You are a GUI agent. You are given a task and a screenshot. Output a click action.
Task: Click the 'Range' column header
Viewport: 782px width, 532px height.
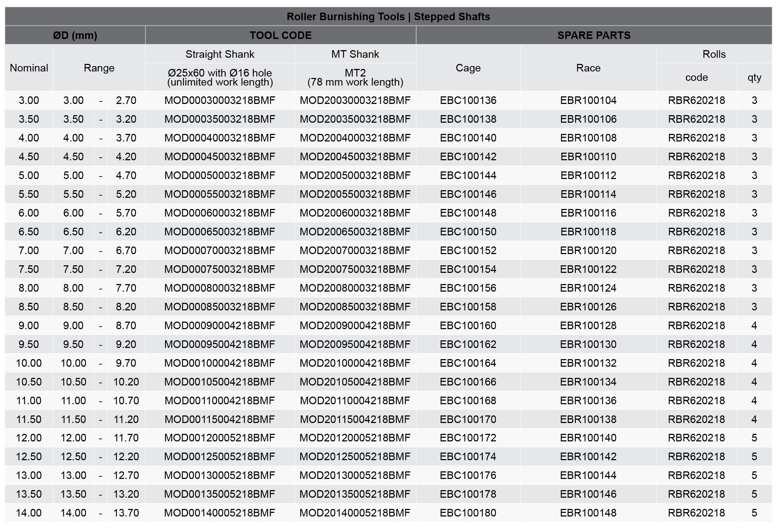99,68
